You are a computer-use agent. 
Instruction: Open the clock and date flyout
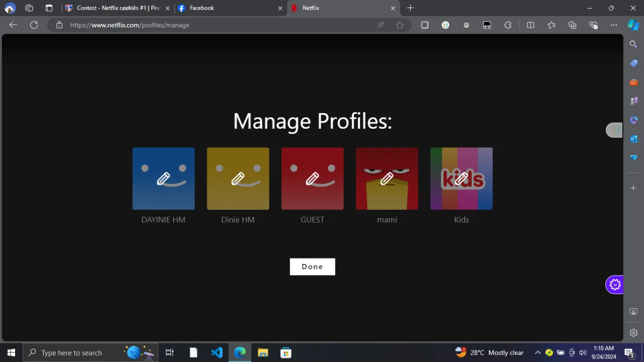coord(604,352)
